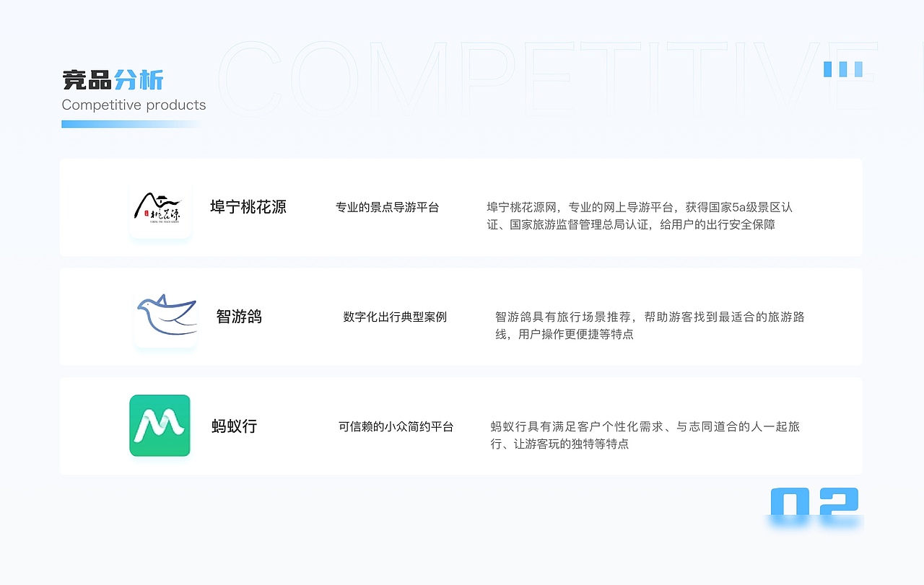Screen dimensions: 924x585
Task: Expand the 专业的景点导游平台 description
Action: (x=388, y=207)
